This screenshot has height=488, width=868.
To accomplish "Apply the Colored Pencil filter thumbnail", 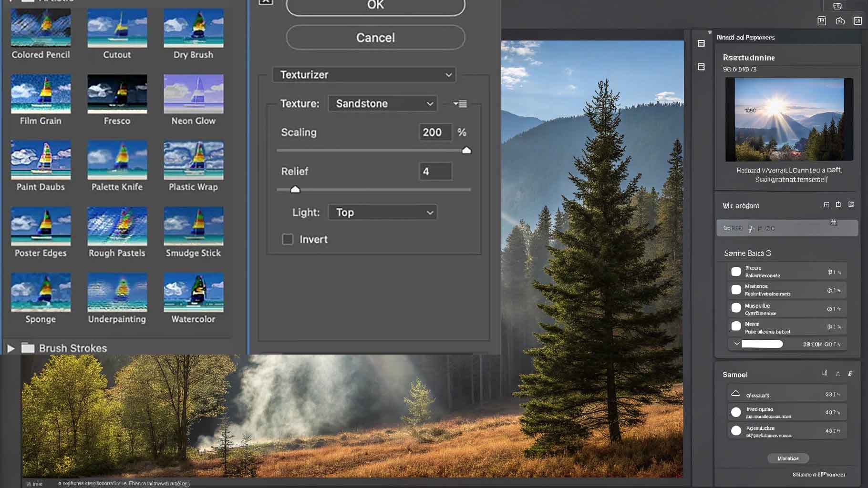I will click(41, 28).
